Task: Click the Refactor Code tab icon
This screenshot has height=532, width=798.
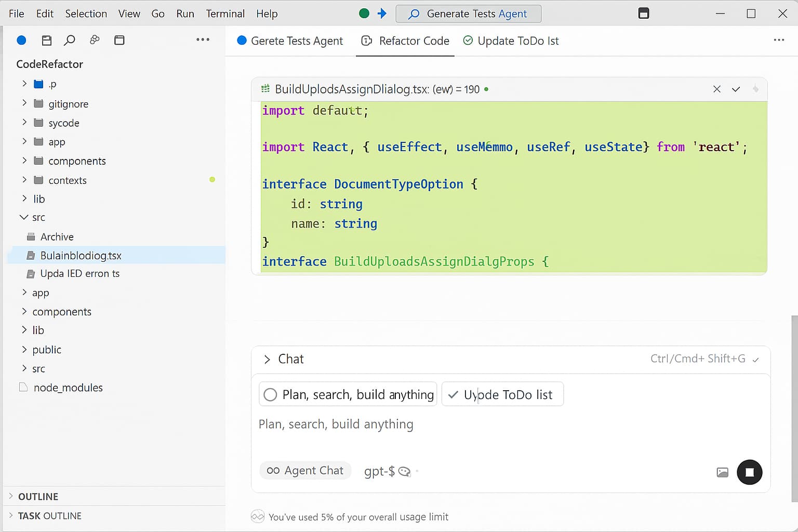Action: [367, 41]
